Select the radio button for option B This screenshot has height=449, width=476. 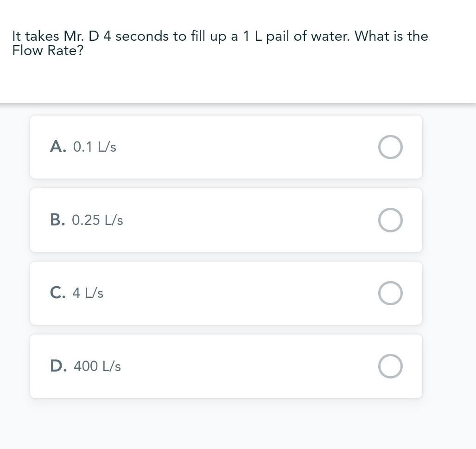point(390,220)
